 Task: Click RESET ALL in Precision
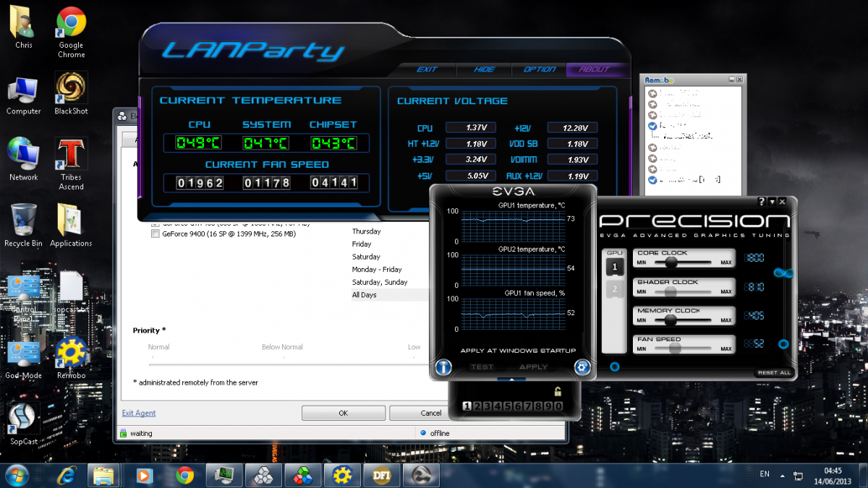775,373
